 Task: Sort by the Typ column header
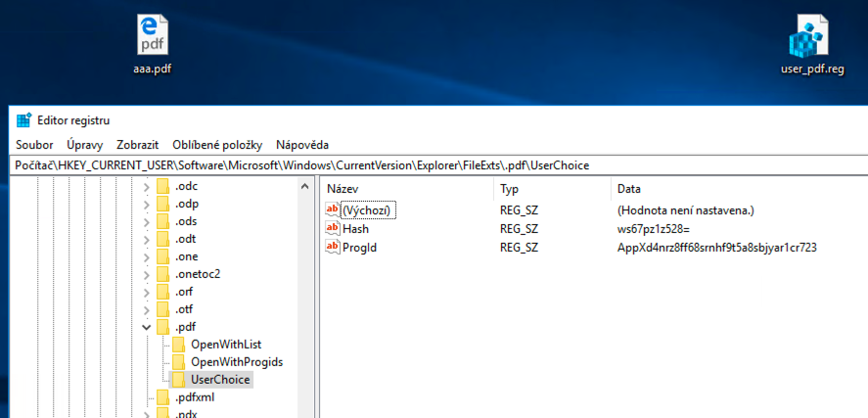click(552, 189)
